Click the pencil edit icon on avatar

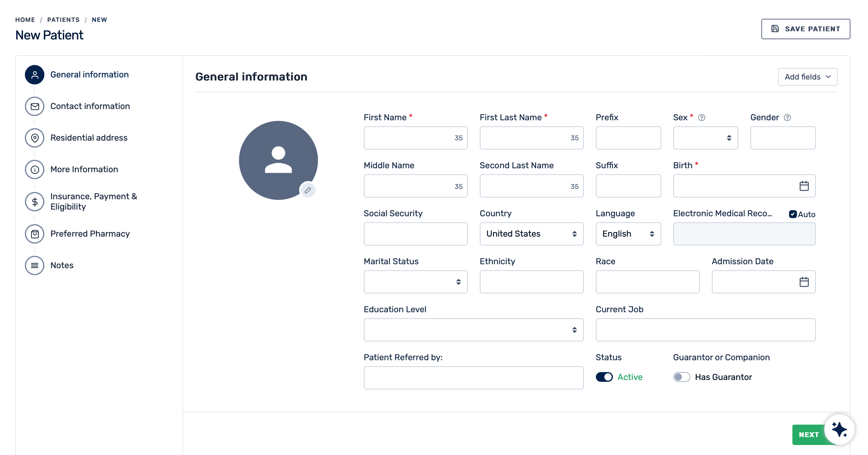[308, 190]
